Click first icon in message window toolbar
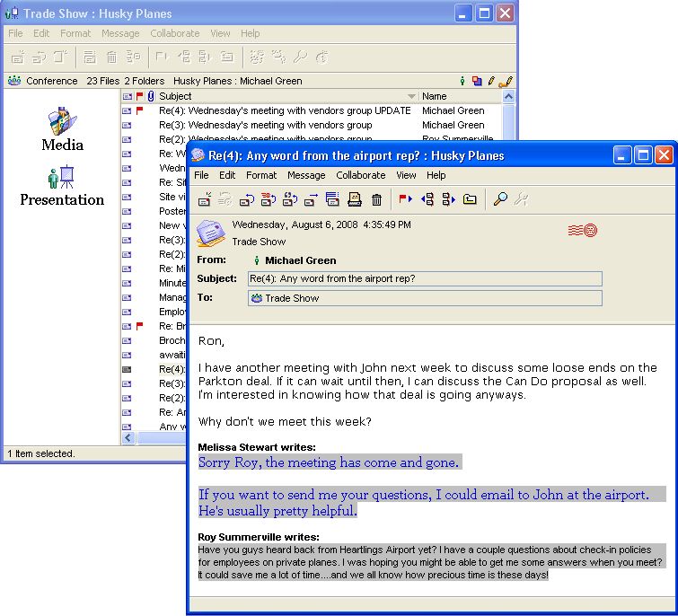Screen dimensions: 678x616 (x=205, y=199)
